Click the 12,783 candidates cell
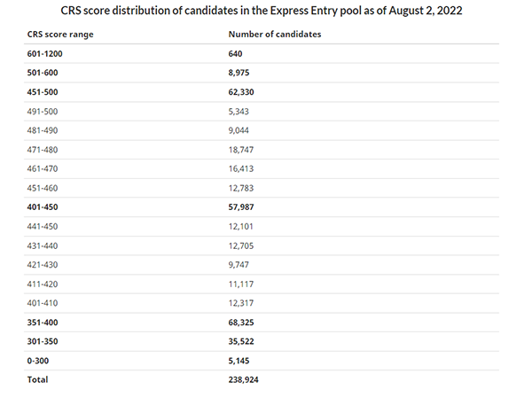This screenshot has height=397, width=532. click(243, 188)
